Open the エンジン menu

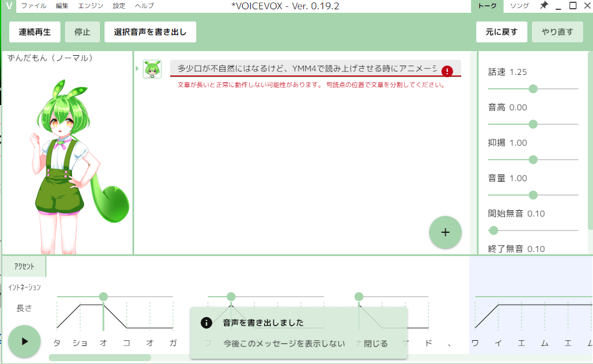tap(91, 6)
